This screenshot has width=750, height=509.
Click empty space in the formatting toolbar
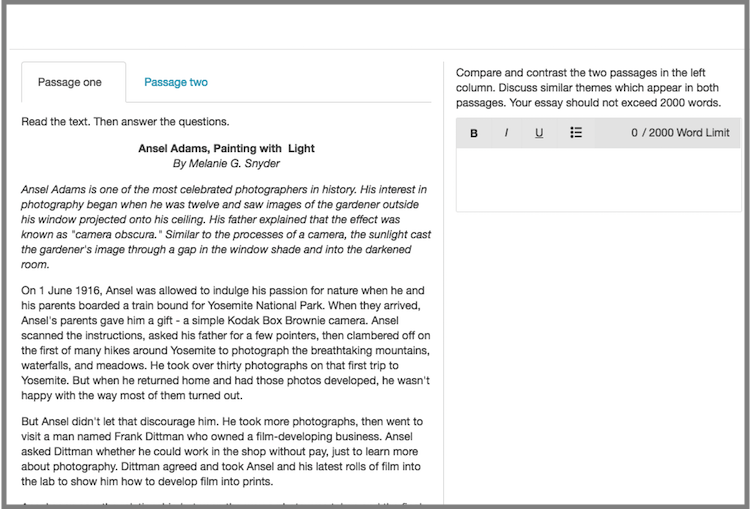[607, 133]
